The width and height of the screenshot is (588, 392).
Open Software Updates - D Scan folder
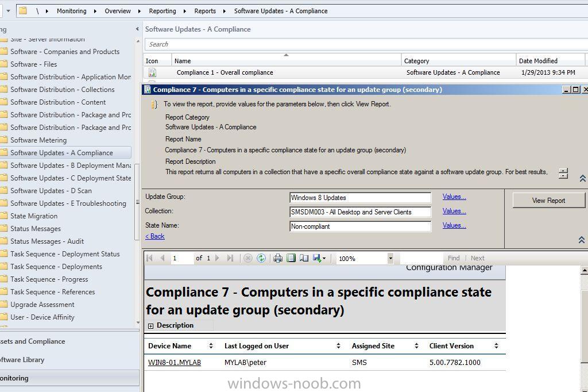click(51, 191)
